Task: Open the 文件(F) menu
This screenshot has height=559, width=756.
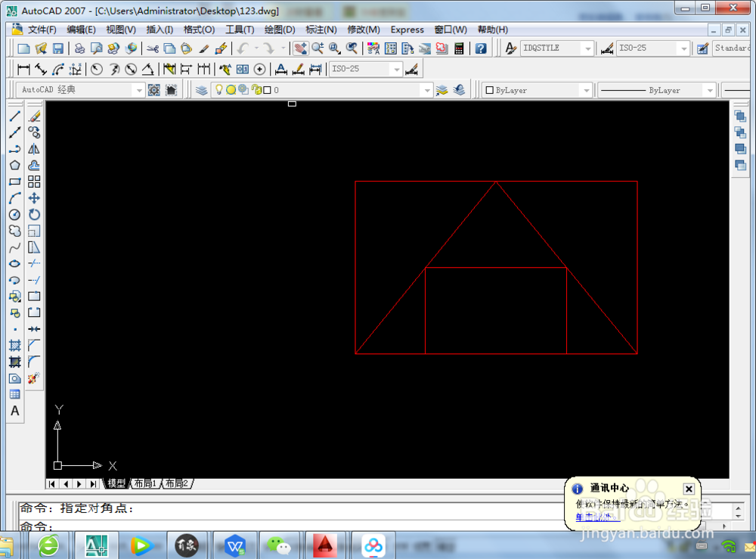Action: pos(42,30)
